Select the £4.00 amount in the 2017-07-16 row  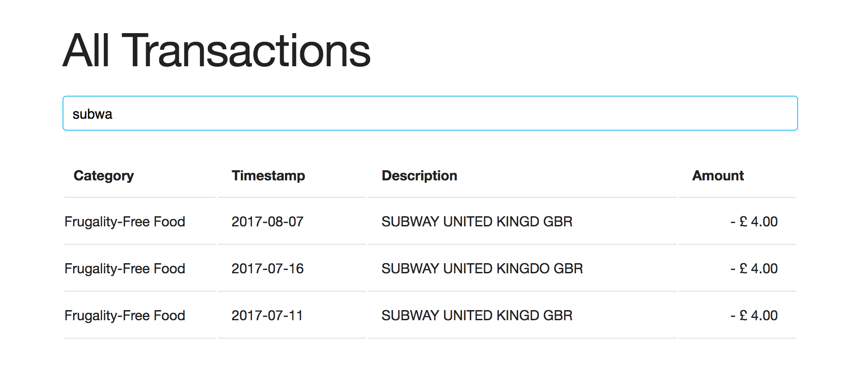click(x=754, y=269)
